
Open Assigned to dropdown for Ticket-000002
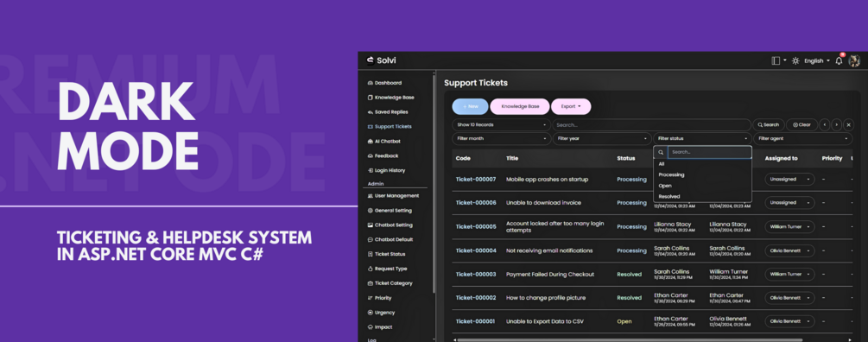coord(789,298)
